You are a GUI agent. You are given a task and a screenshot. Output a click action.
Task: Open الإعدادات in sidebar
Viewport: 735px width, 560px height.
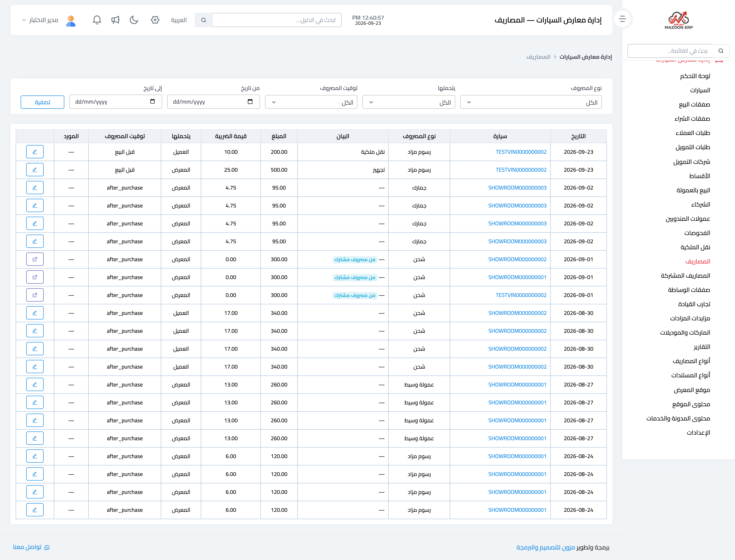point(698,433)
